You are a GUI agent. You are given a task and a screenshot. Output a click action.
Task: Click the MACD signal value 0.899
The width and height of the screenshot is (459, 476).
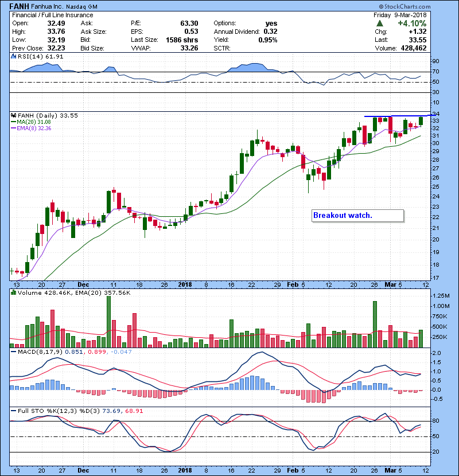97,352
